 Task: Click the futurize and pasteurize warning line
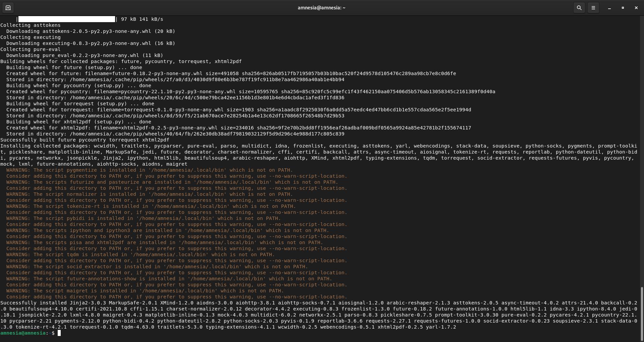click(x=172, y=182)
